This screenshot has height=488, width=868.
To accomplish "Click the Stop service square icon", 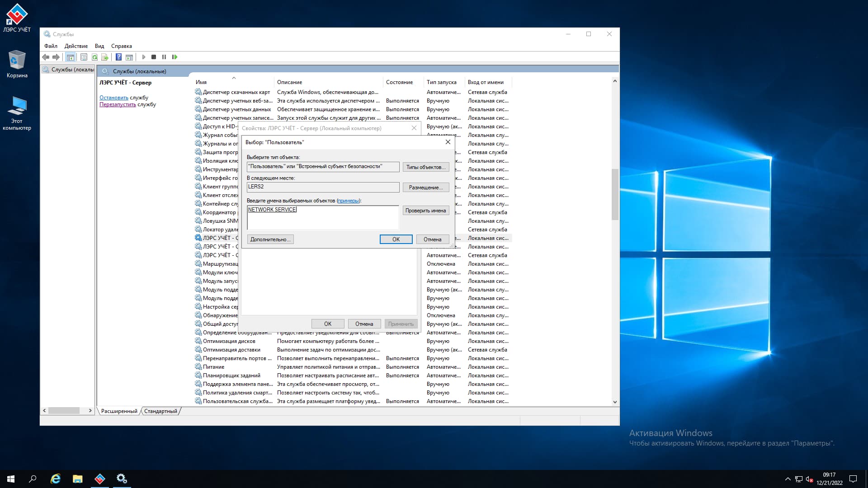I will (x=154, y=57).
